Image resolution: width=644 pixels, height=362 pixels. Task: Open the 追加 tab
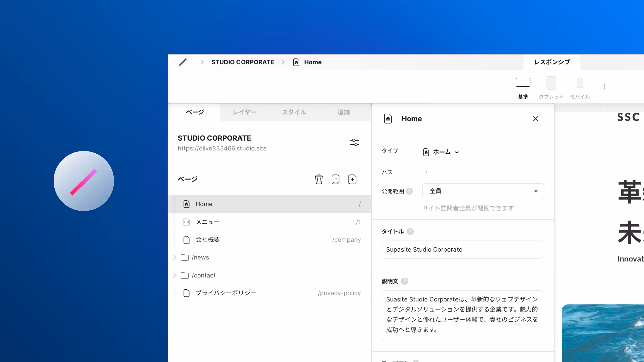pos(343,112)
